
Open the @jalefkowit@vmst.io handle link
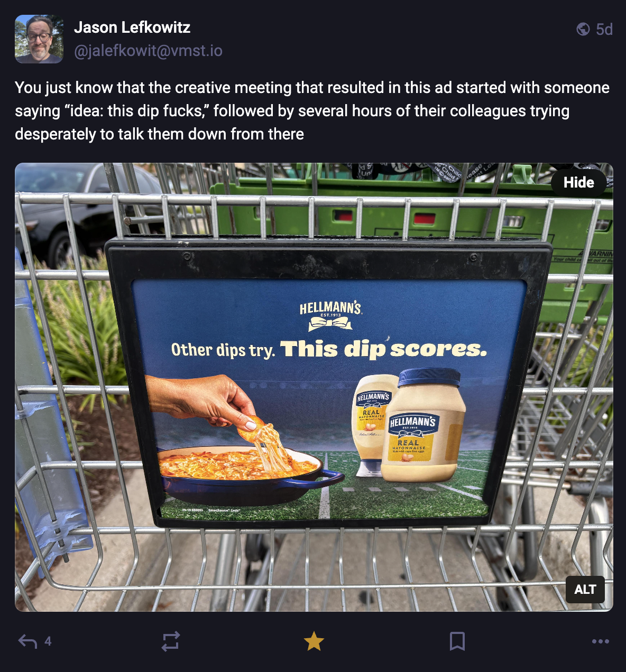148,51
